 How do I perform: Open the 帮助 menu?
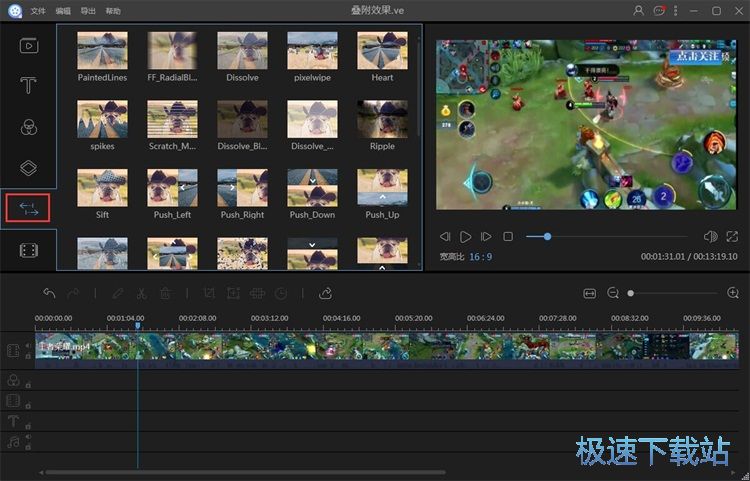[x=113, y=11]
